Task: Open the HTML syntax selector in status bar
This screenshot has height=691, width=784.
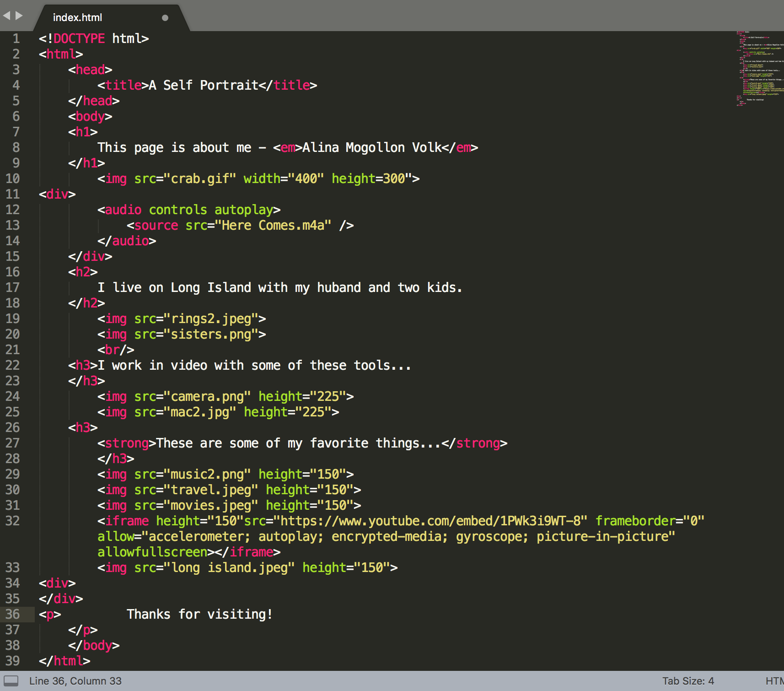Action: tap(774, 681)
